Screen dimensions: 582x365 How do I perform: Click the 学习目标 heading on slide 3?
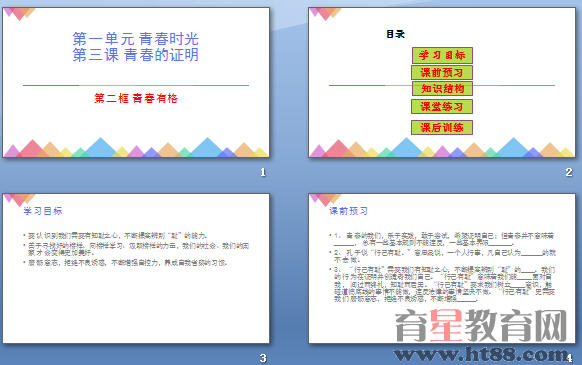tap(43, 211)
